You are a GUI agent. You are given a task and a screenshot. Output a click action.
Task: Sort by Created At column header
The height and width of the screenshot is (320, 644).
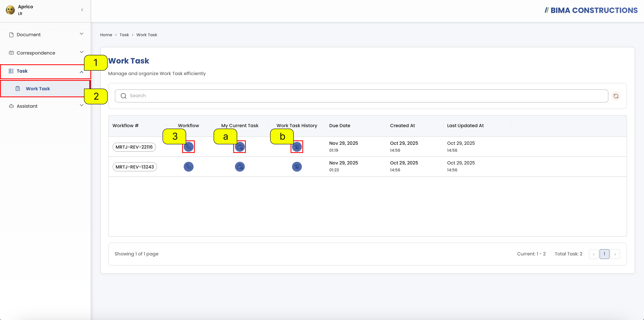click(402, 125)
